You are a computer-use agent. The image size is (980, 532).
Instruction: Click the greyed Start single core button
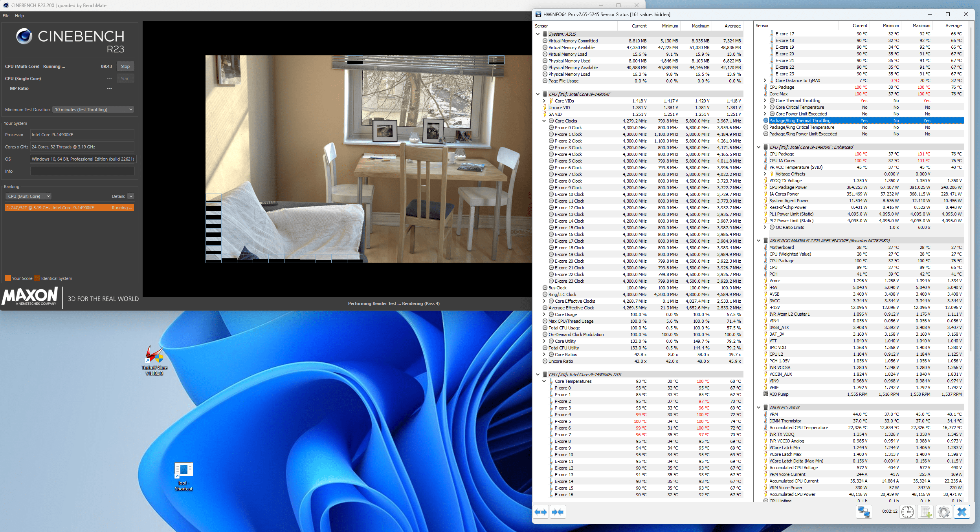coord(125,79)
